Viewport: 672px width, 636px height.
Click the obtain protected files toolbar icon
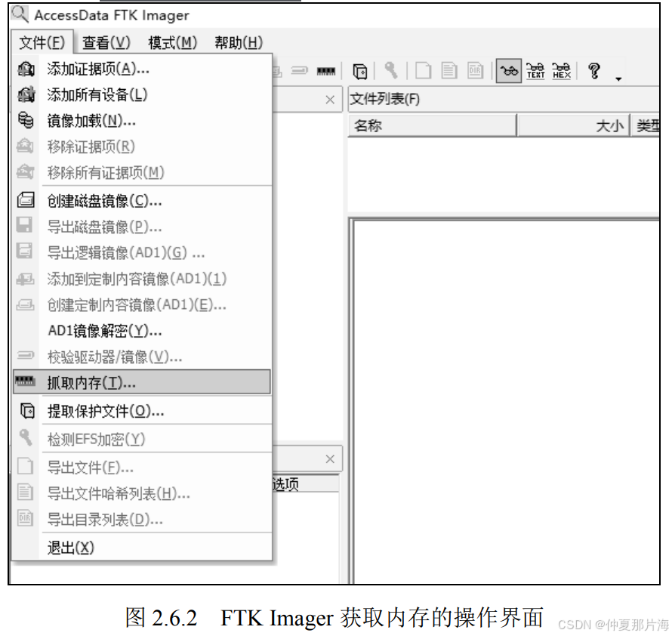click(360, 71)
